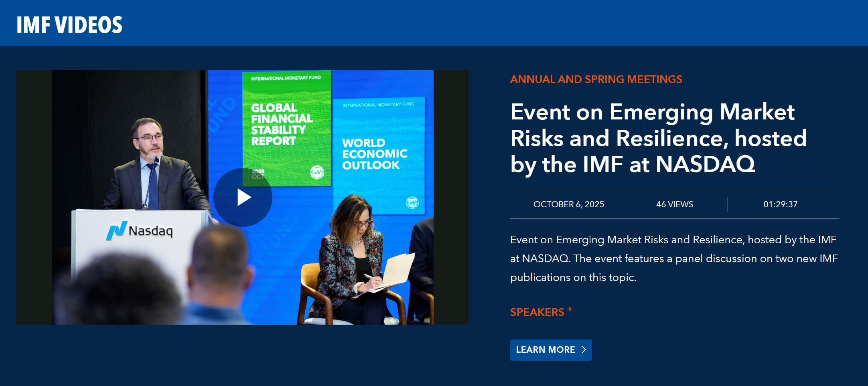
Task: Open the Nasdaq event video thumbnail
Action: [242, 197]
